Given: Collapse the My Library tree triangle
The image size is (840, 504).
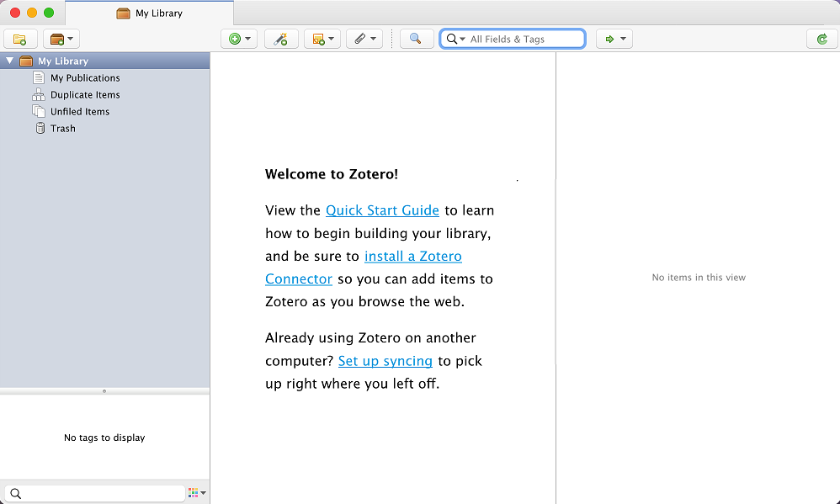Looking at the screenshot, I should tap(9, 61).
